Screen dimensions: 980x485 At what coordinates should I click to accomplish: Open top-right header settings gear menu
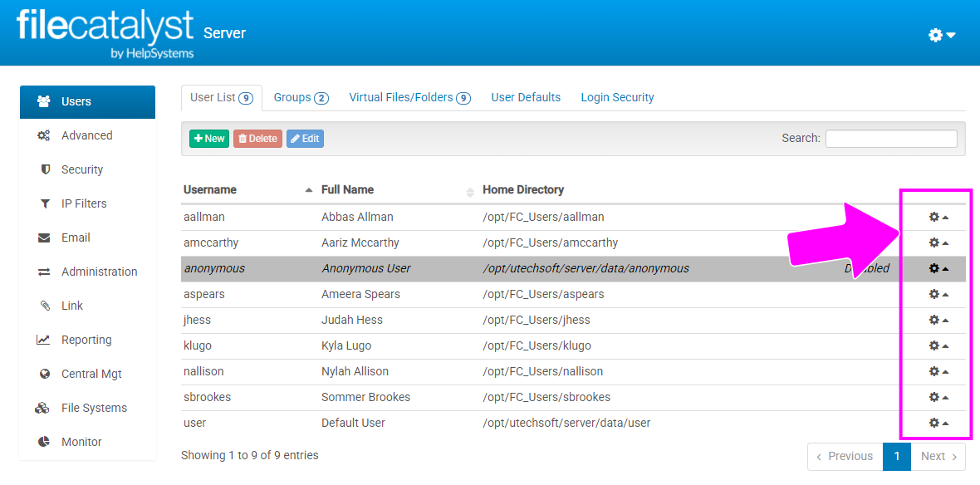[x=942, y=36]
